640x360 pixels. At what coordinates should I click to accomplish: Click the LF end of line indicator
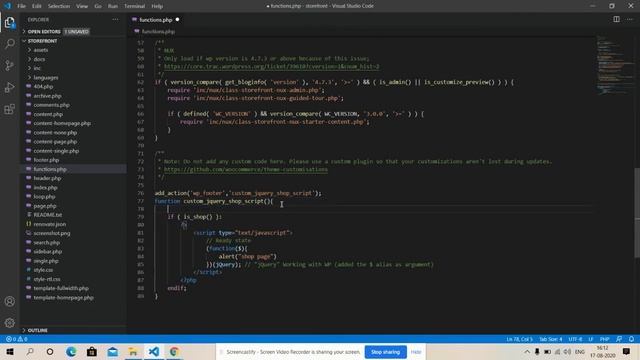point(591,339)
